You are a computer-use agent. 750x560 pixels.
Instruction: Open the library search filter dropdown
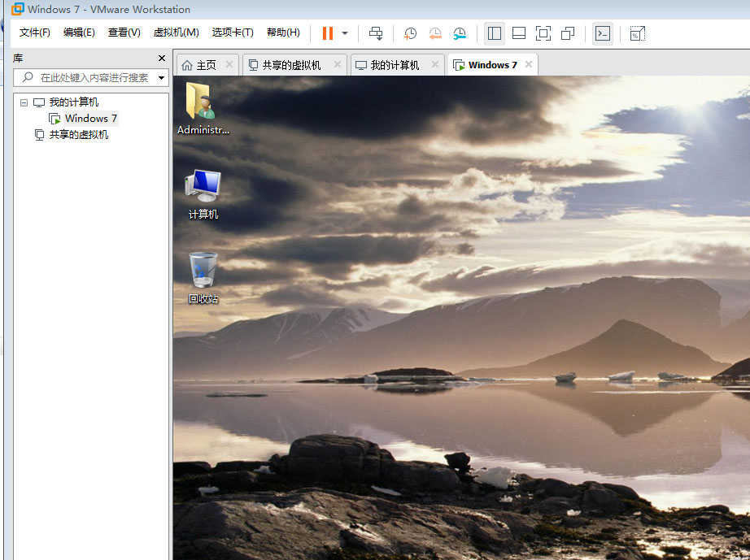tap(162, 77)
